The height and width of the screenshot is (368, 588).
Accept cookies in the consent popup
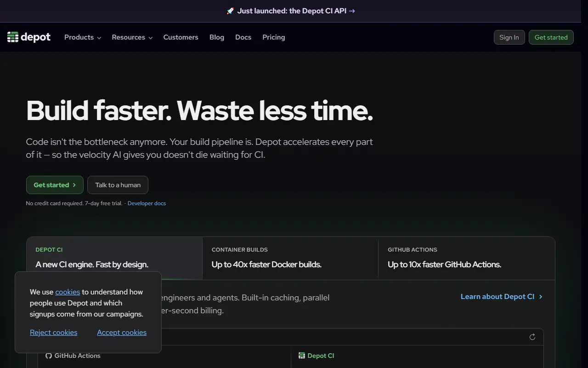click(122, 332)
